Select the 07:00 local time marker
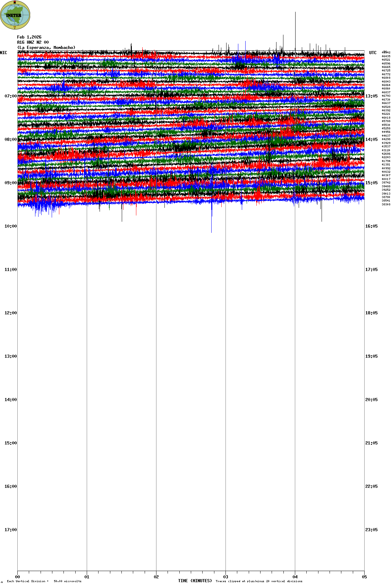Image resolution: width=392 pixels, height=586 pixels. point(10,96)
